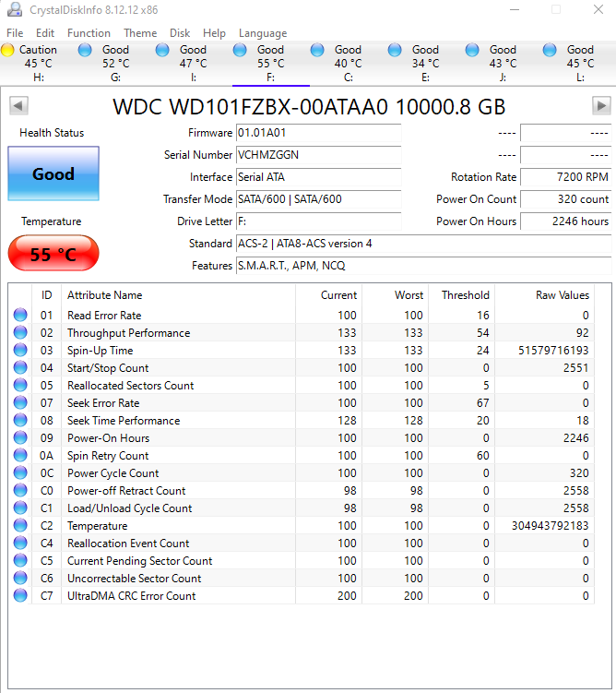This screenshot has width=616, height=693.
Task: Click the Firmware field 01.01A01
Action: pyautogui.click(x=318, y=133)
